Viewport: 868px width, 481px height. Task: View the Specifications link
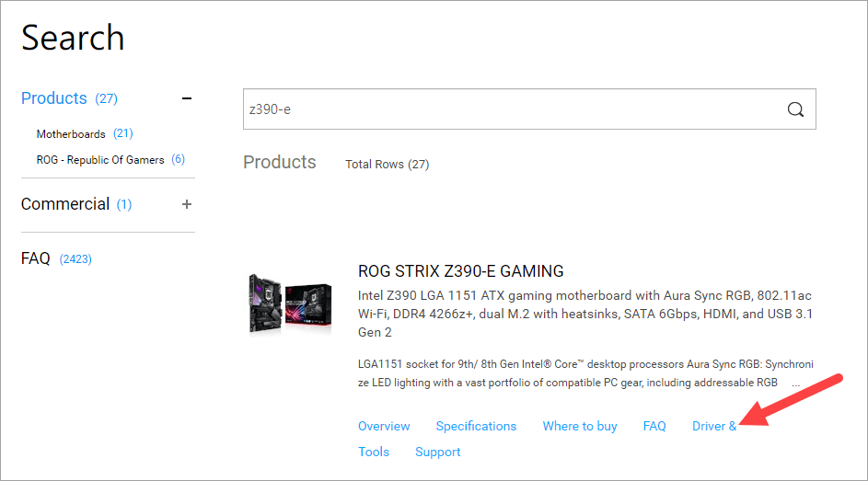click(x=476, y=427)
